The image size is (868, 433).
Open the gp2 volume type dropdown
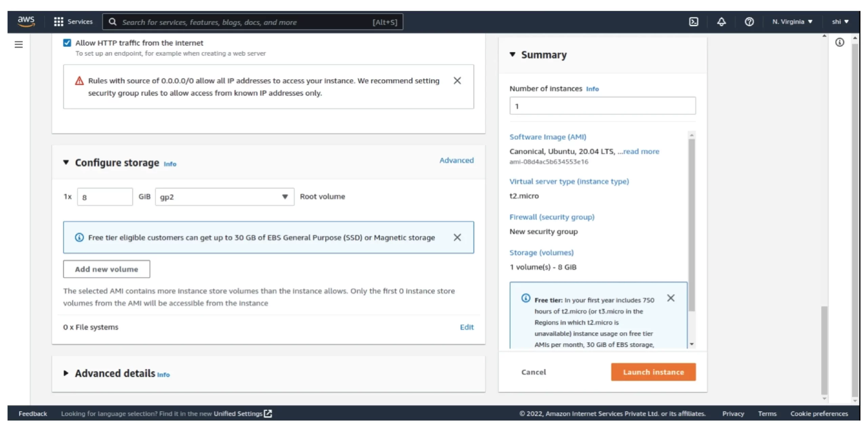pos(224,197)
